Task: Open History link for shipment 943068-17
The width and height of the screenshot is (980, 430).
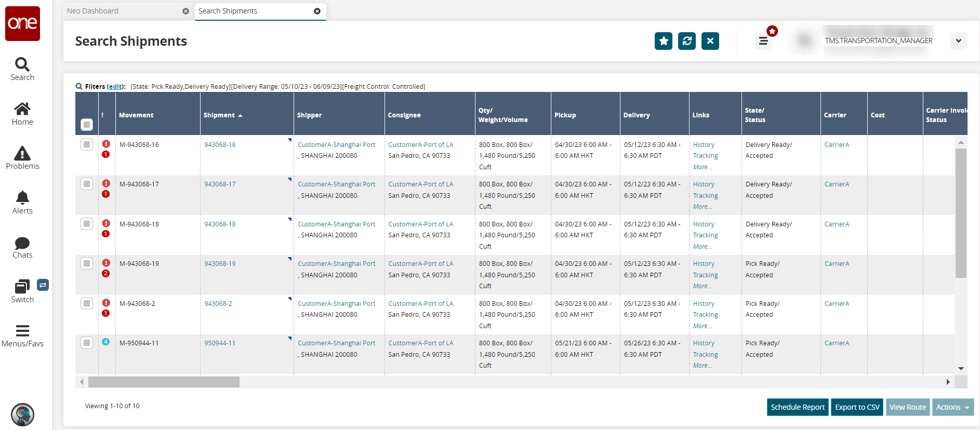Action: pyautogui.click(x=704, y=184)
